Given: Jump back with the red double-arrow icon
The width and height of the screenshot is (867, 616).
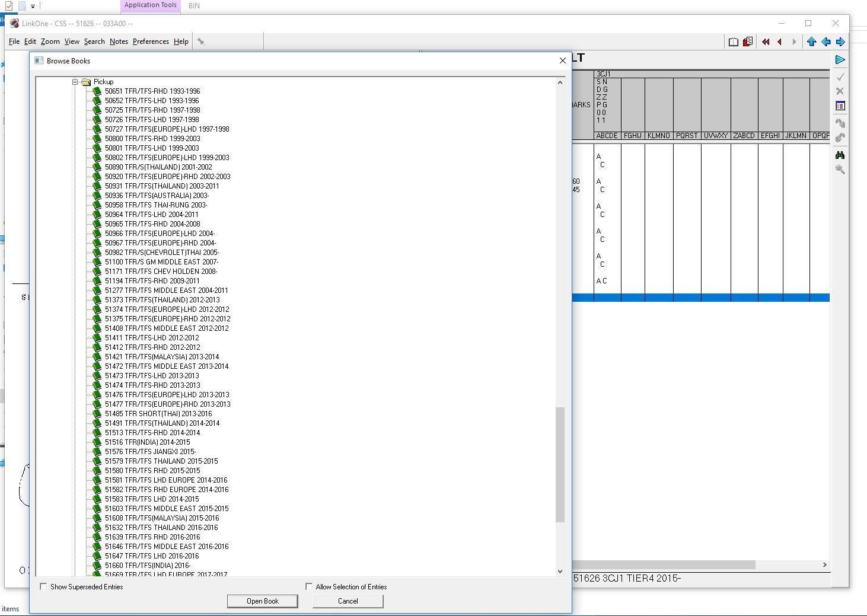Looking at the screenshot, I should [x=766, y=42].
